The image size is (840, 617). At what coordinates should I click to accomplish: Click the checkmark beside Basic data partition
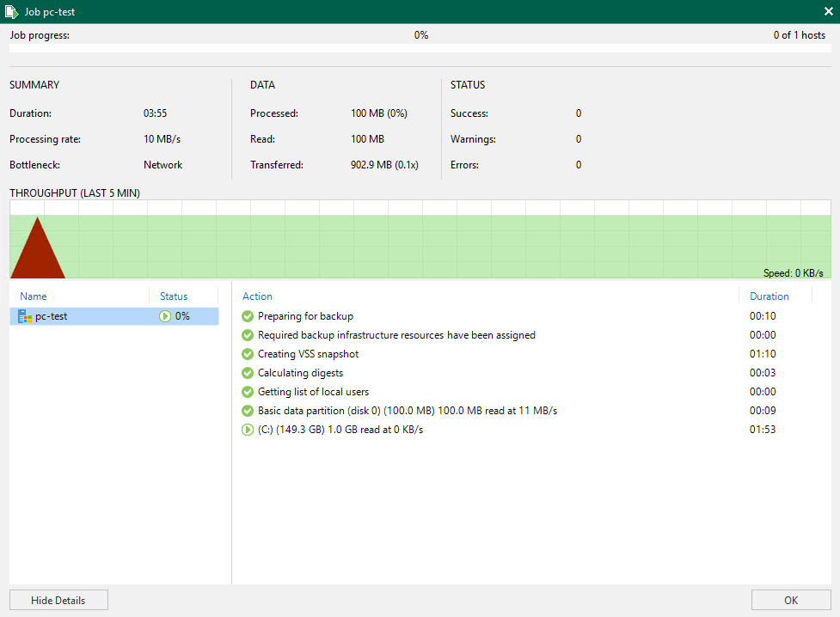248,411
